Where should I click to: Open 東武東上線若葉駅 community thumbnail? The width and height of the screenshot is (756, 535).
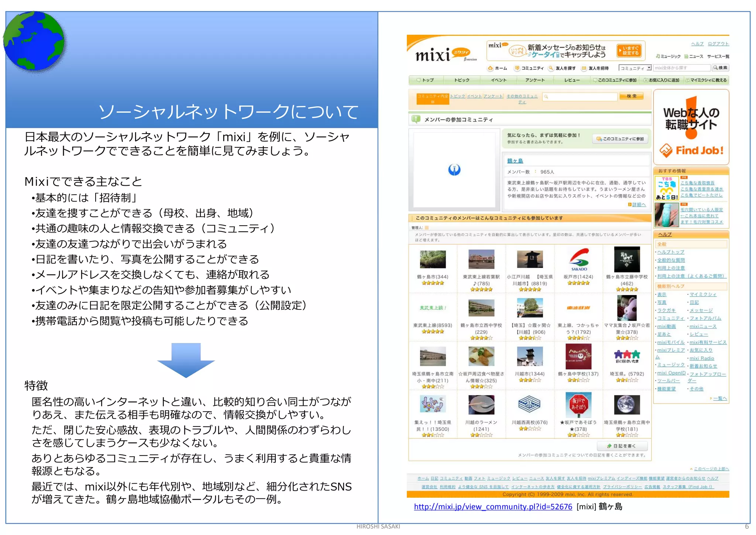click(481, 259)
